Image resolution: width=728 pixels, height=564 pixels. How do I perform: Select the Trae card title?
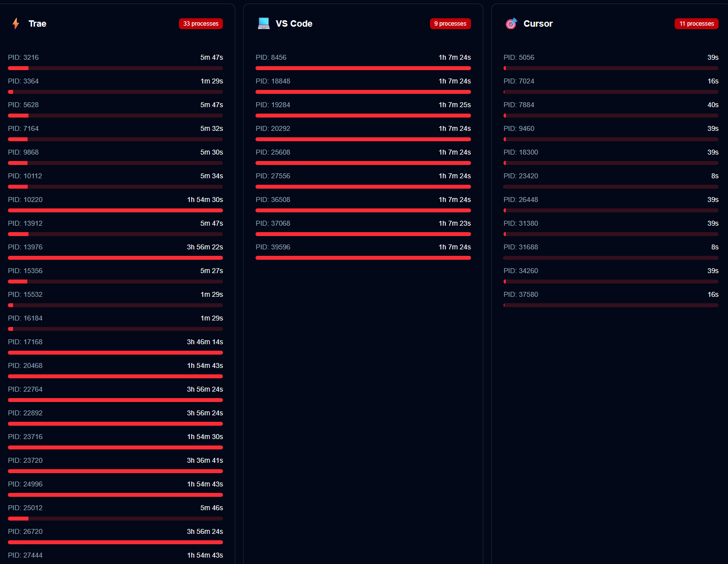click(x=38, y=24)
